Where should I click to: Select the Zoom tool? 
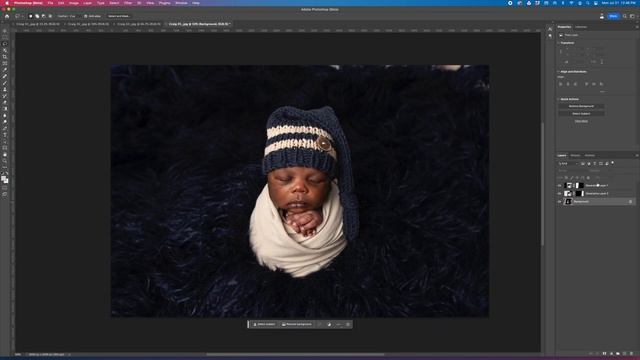tap(5, 161)
